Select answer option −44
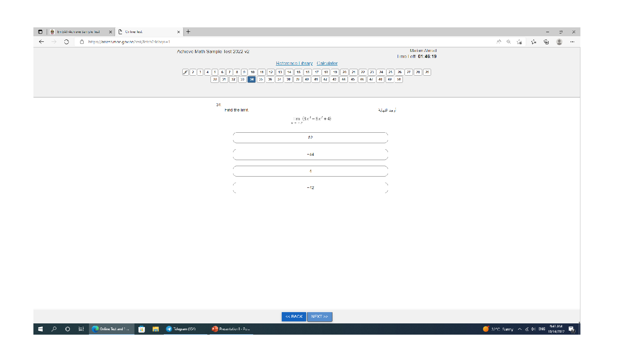This screenshot has width=644, height=362. (310, 154)
